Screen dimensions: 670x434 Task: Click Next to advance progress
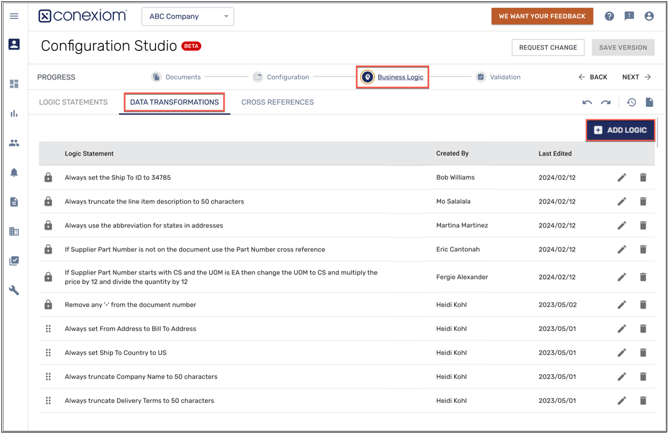pos(636,77)
